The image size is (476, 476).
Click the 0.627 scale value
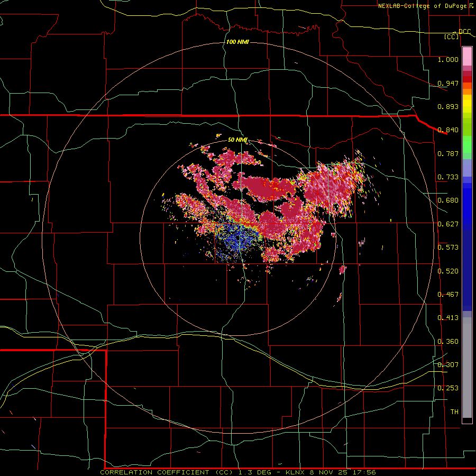(x=448, y=224)
